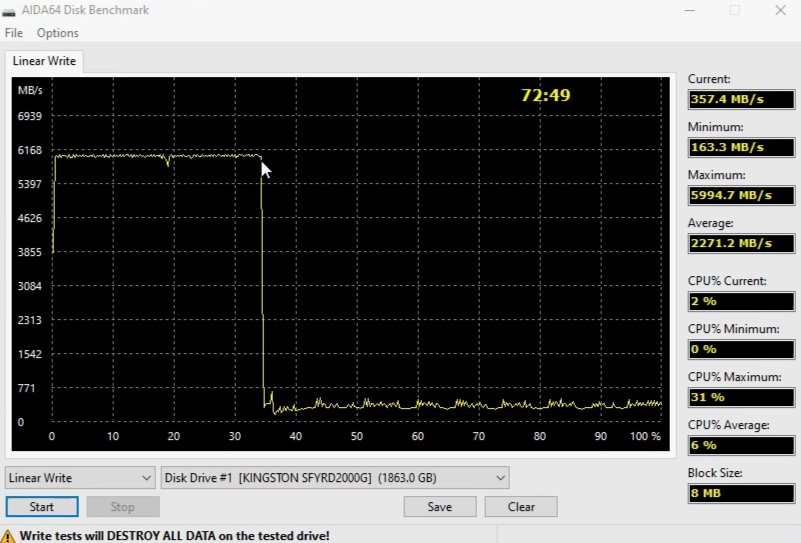801x543 pixels.
Task: Open the File menu
Action: (14, 33)
